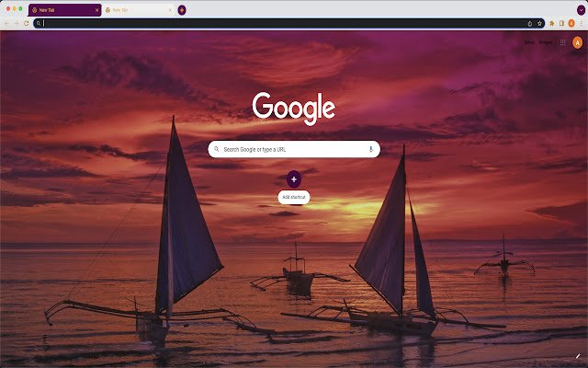Click into the Search Google or type a URL box
This screenshot has width=588, height=368.
tap(294, 149)
